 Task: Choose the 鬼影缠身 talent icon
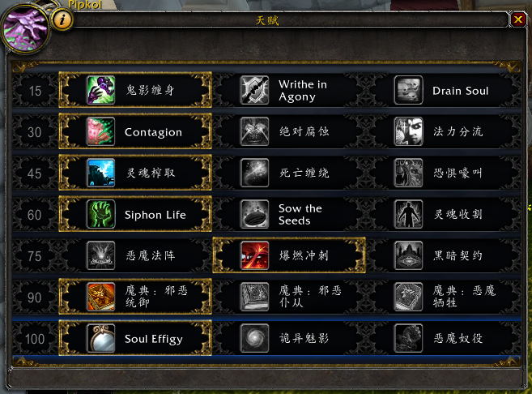pyautogui.click(x=100, y=90)
